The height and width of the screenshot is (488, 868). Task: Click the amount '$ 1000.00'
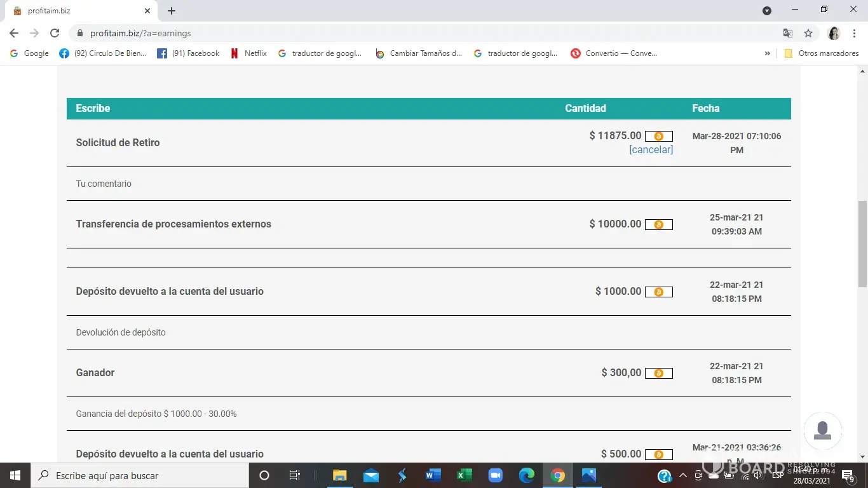(x=618, y=292)
